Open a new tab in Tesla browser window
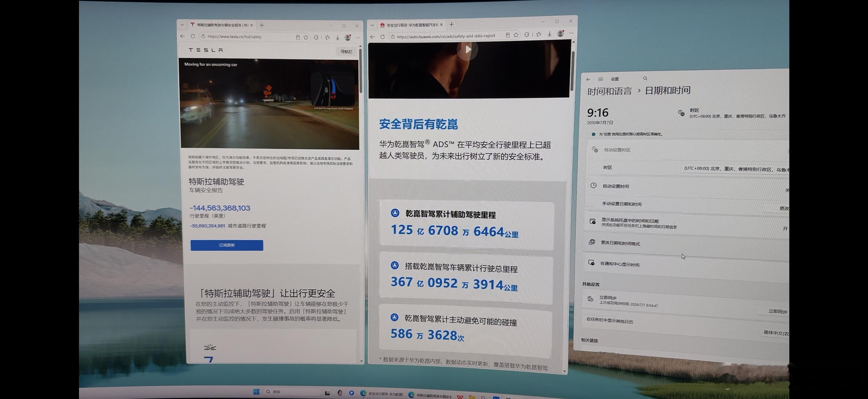This screenshot has width=868, height=399. click(262, 25)
